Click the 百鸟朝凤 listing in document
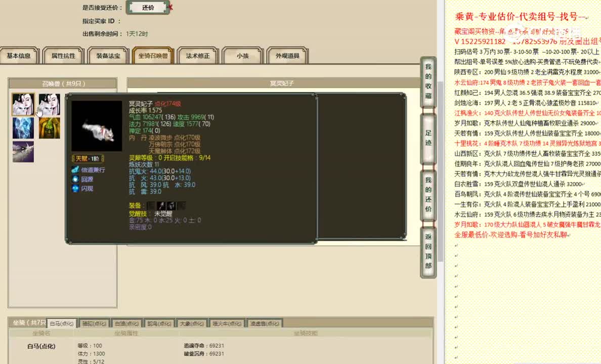601x364 pixels. point(528,194)
